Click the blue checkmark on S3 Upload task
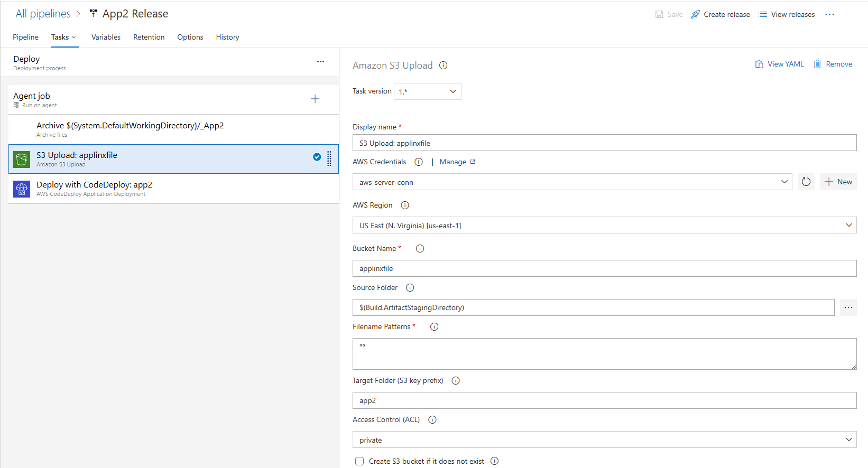The width and height of the screenshot is (868, 468). click(x=317, y=156)
